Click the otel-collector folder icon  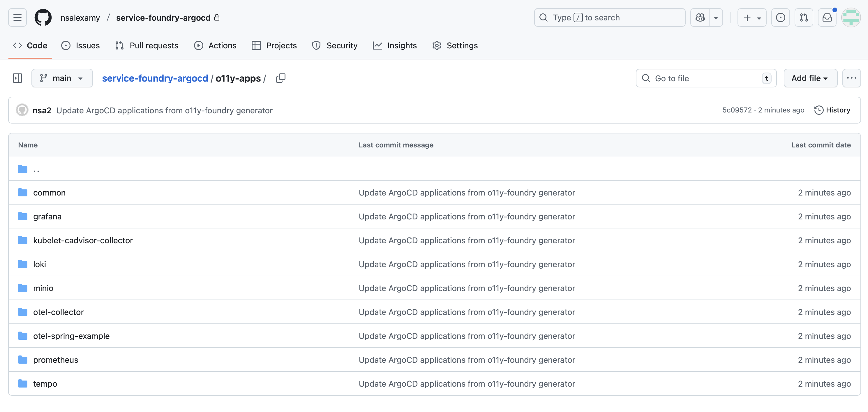[x=23, y=312]
